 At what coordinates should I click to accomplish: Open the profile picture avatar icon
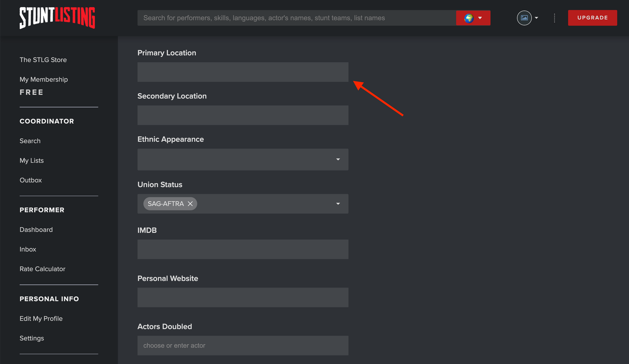[x=524, y=18]
